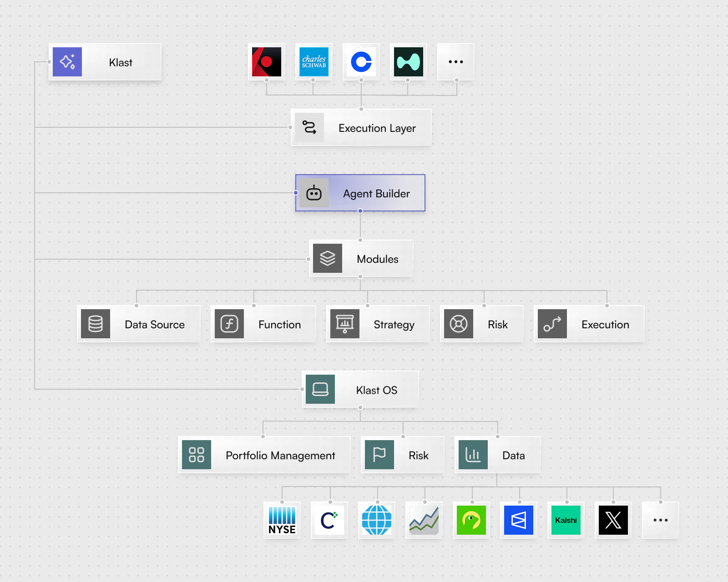Select the Klast root node label
The image size is (728, 582).
pyautogui.click(x=121, y=62)
